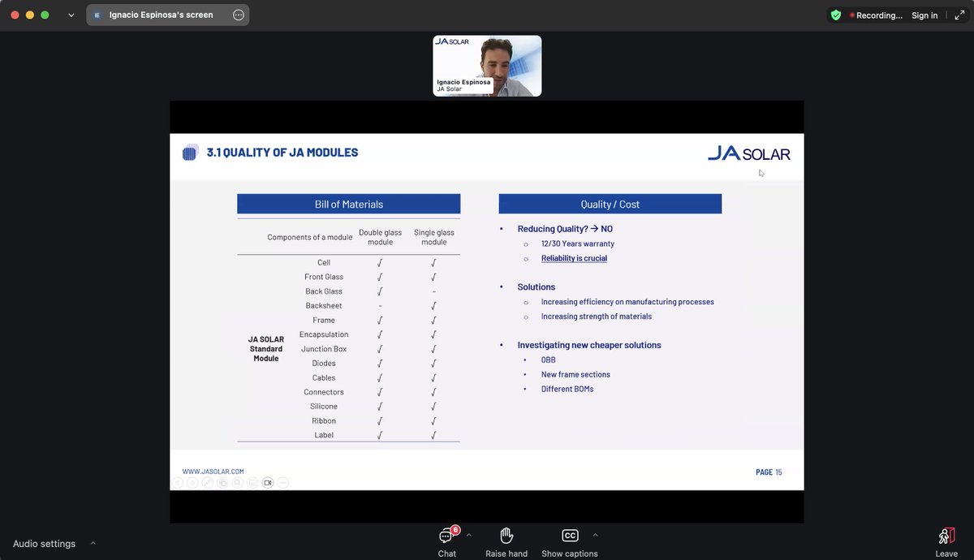
Task: Open see-all-slides icon in slide controls
Action: (222, 482)
